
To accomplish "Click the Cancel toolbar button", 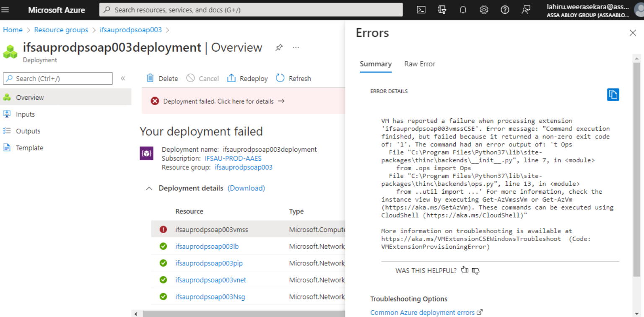I will [x=203, y=78].
